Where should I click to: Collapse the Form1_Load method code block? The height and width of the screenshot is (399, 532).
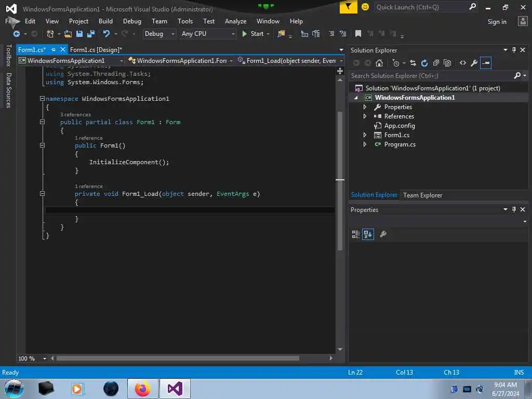pyautogui.click(x=42, y=193)
